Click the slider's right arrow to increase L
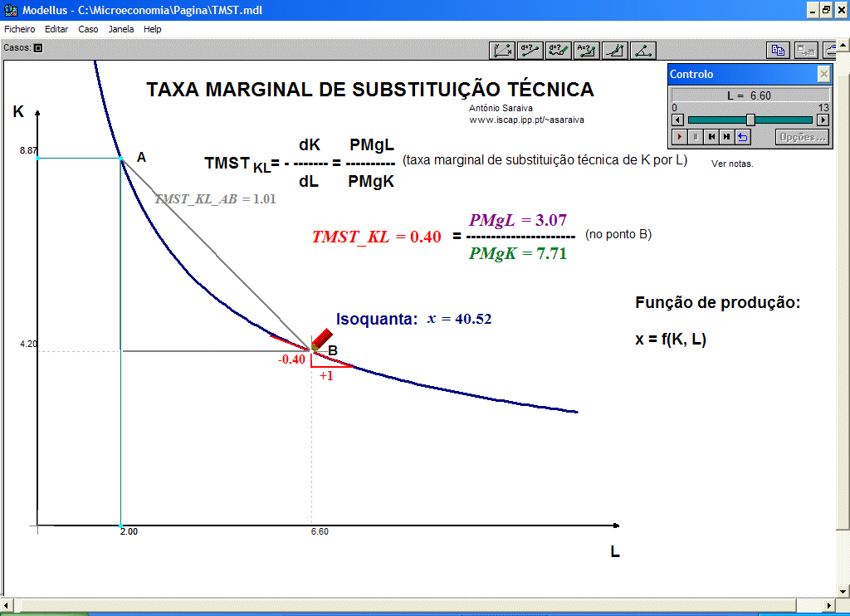 (x=823, y=120)
